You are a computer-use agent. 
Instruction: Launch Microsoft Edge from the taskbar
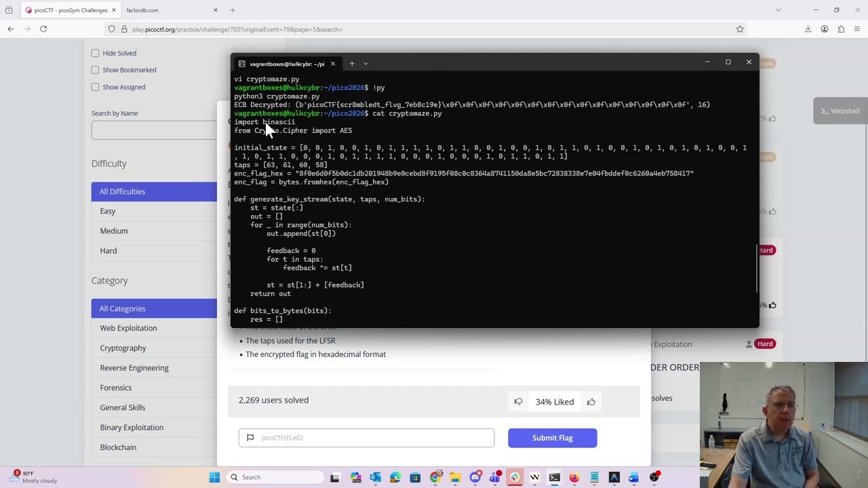[x=395, y=477]
